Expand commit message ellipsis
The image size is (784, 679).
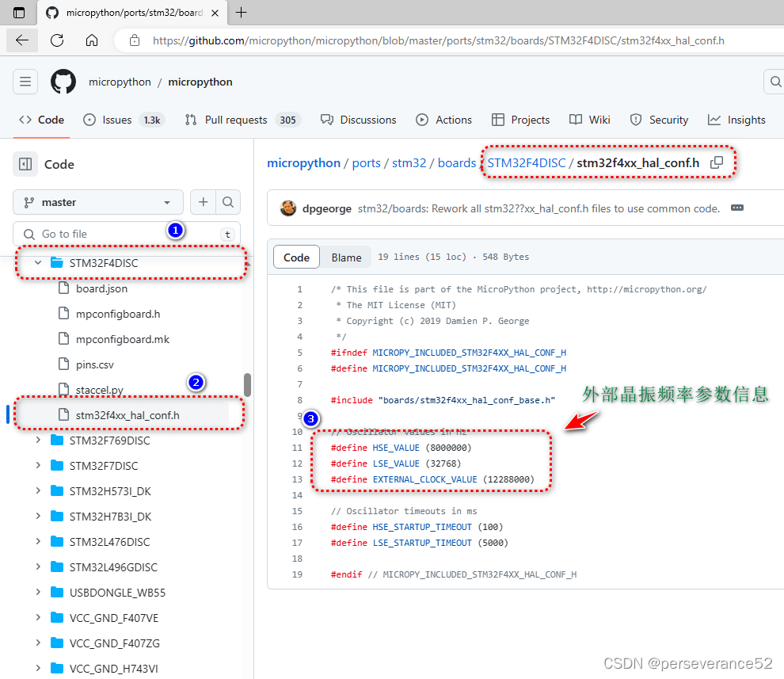point(737,208)
